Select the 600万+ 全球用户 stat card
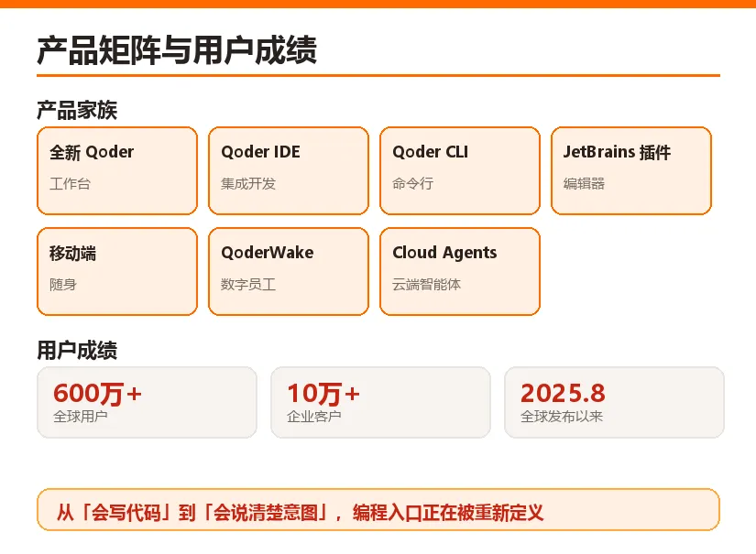756x554 pixels. click(147, 402)
